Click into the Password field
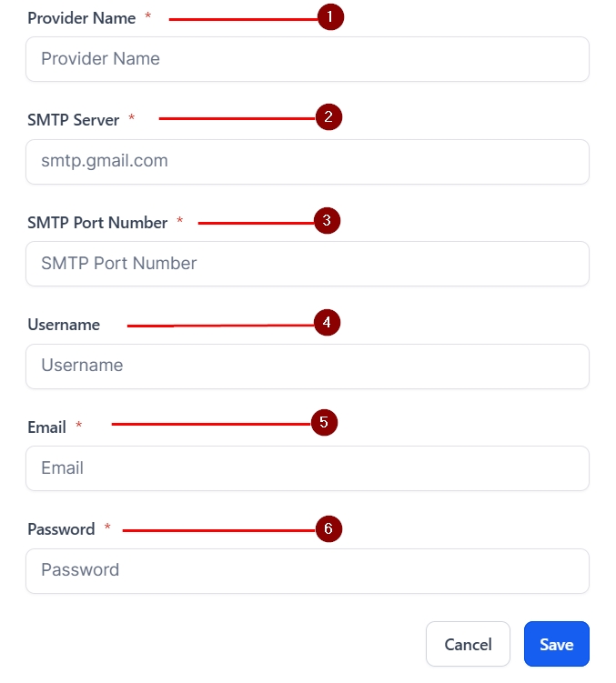The width and height of the screenshot is (616, 683). 308,570
